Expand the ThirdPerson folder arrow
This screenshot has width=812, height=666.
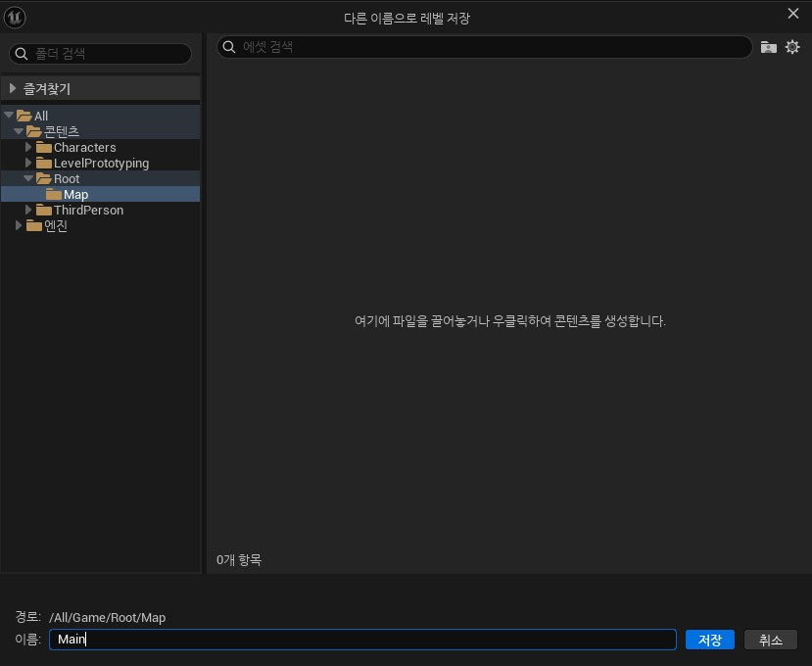pos(28,210)
